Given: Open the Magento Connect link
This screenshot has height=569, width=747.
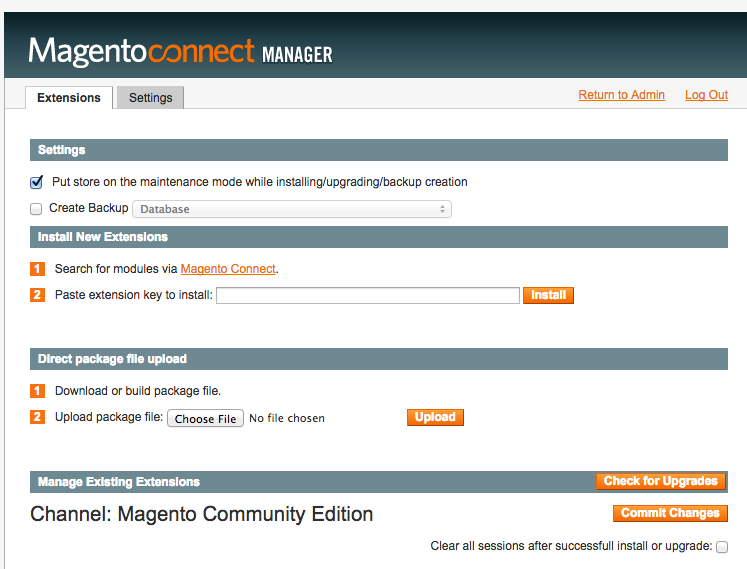Looking at the screenshot, I should [228, 269].
